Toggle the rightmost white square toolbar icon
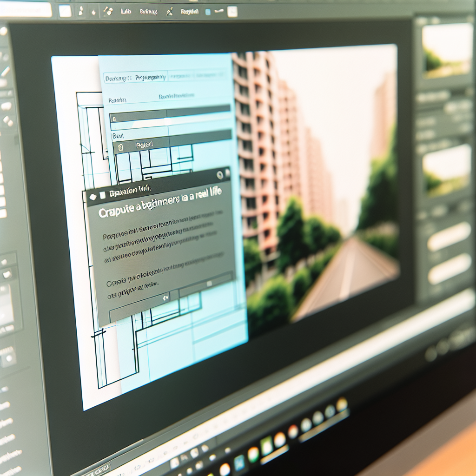476x476 pixels. tap(232, 12)
